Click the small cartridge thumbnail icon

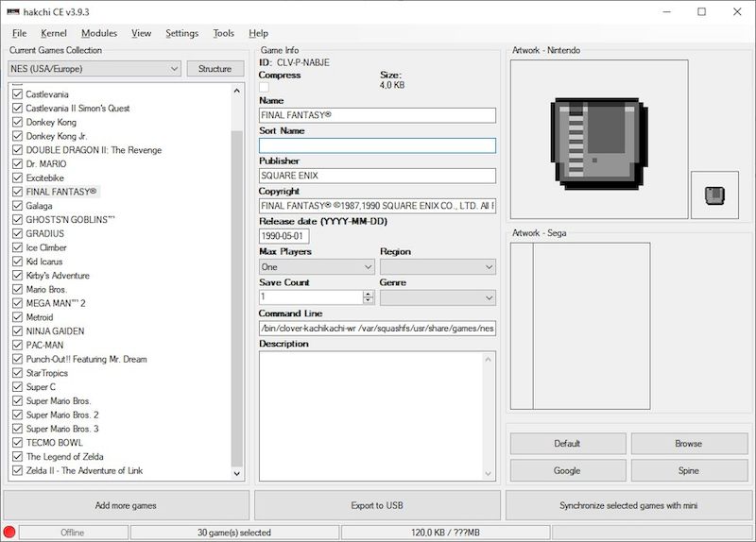(714, 195)
